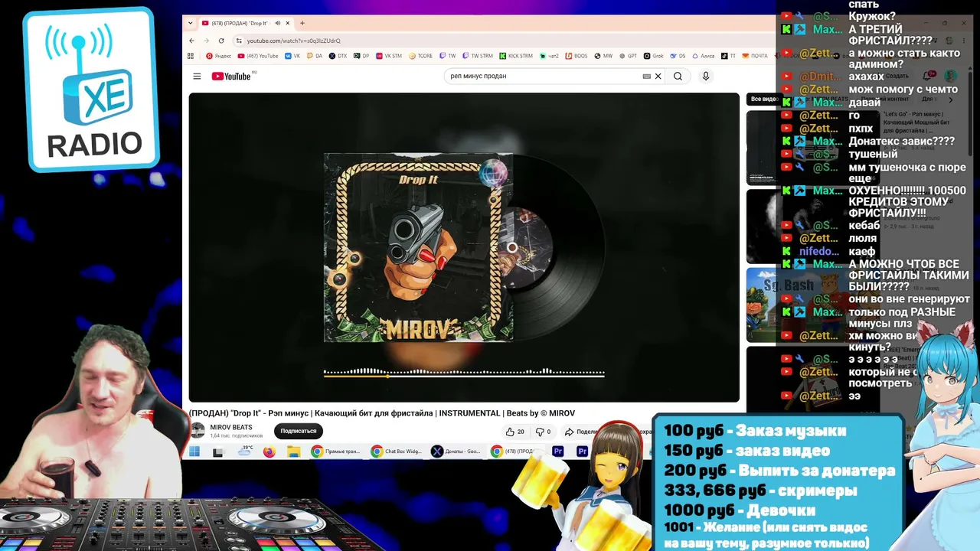Image resolution: width=980 pixels, height=551 pixels.
Task: Open the чат2 bookmark
Action: (x=549, y=56)
